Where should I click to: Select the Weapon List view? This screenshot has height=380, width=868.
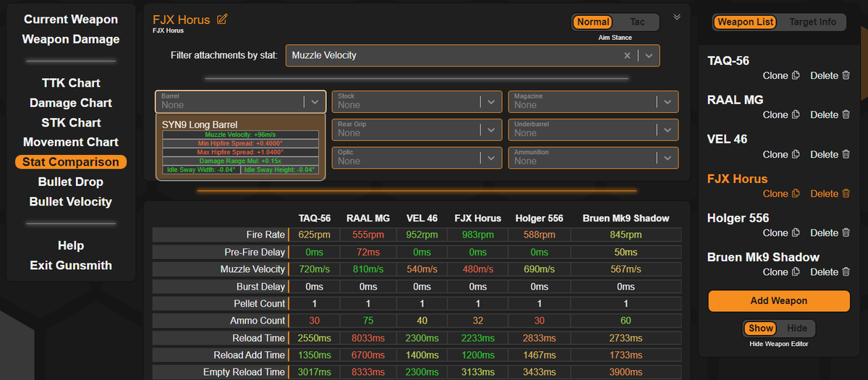tap(745, 22)
